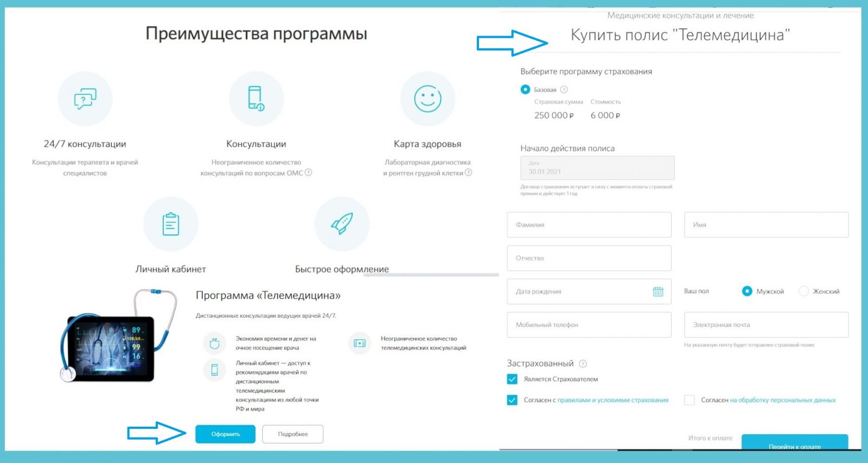The image size is (868, 463).
Task: Choose Мужской gender option
Action: pyautogui.click(x=747, y=291)
